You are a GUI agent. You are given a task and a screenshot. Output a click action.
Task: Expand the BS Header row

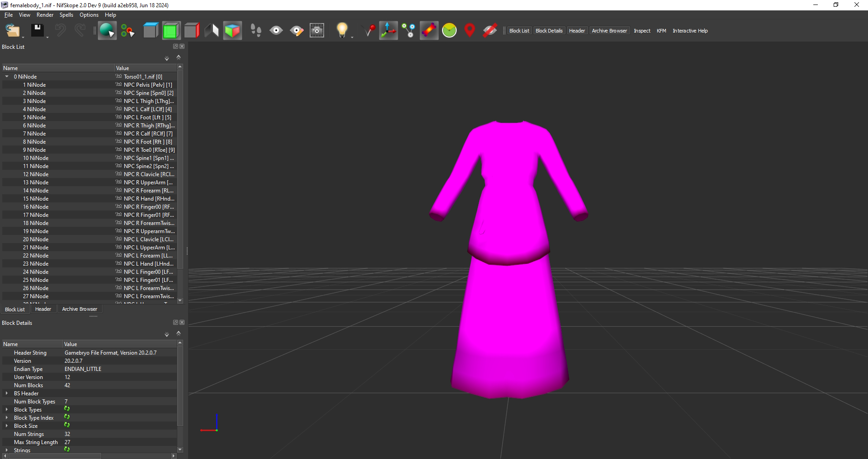point(7,393)
